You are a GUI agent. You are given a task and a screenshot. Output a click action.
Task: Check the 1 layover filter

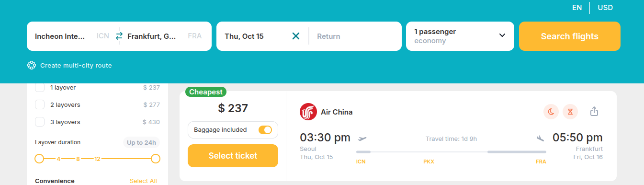(40, 87)
